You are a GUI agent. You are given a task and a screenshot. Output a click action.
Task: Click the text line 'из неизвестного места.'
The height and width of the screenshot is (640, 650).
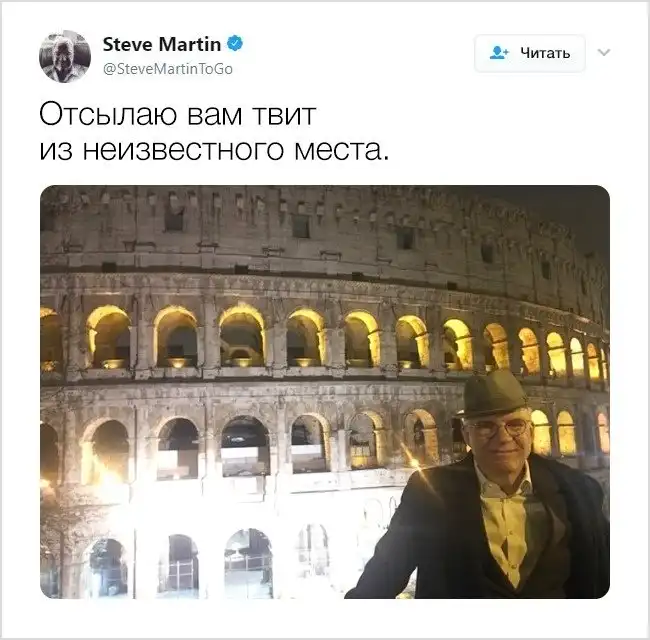(x=214, y=150)
